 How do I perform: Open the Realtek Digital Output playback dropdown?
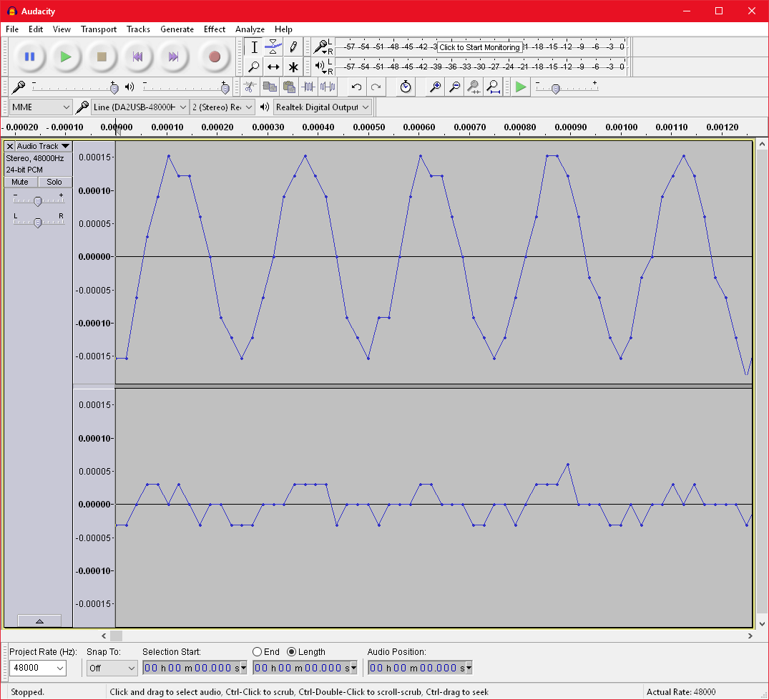pyautogui.click(x=322, y=107)
